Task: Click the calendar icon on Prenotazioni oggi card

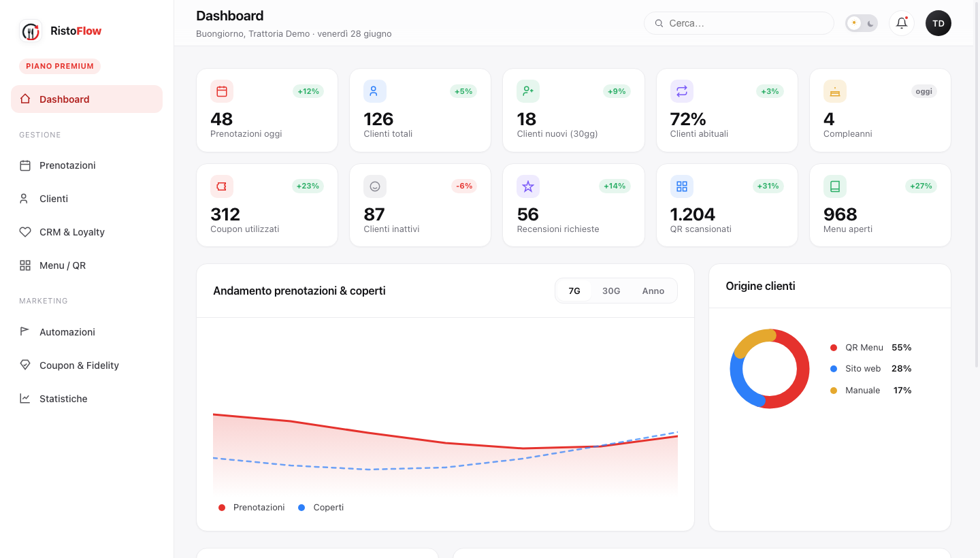Action: coord(222,91)
